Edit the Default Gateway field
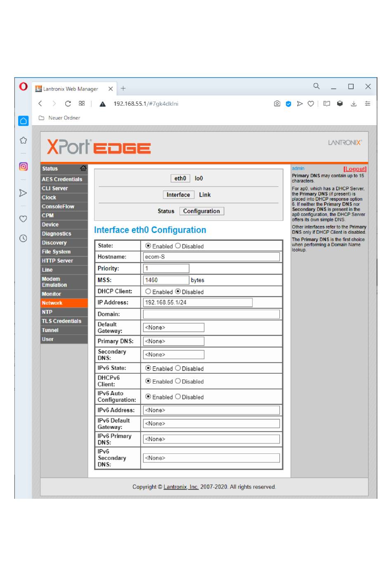 tap(174, 327)
